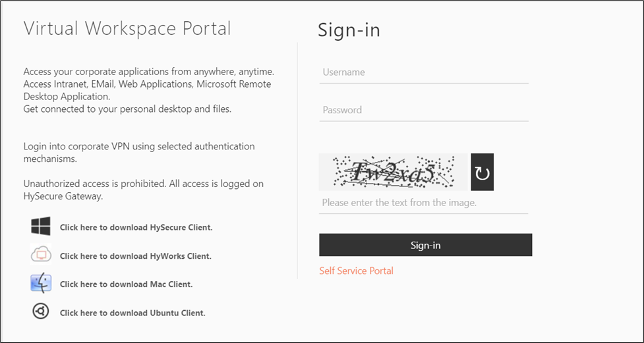Click the Mac Finder icon
This screenshot has height=343, width=644.
pyautogui.click(x=41, y=284)
